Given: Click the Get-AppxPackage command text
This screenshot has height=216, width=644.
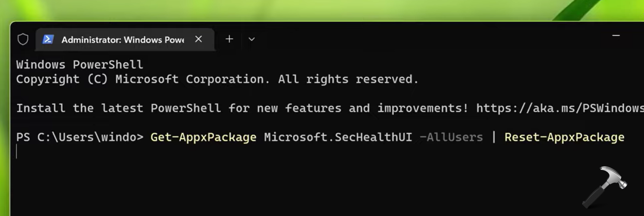Looking at the screenshot, I should tap(203, 137).
